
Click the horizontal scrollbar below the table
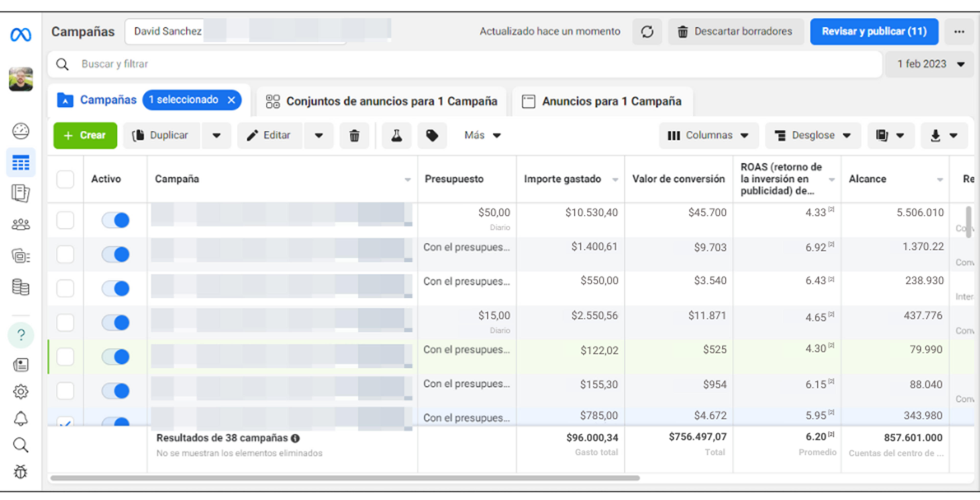click(345, 478)
